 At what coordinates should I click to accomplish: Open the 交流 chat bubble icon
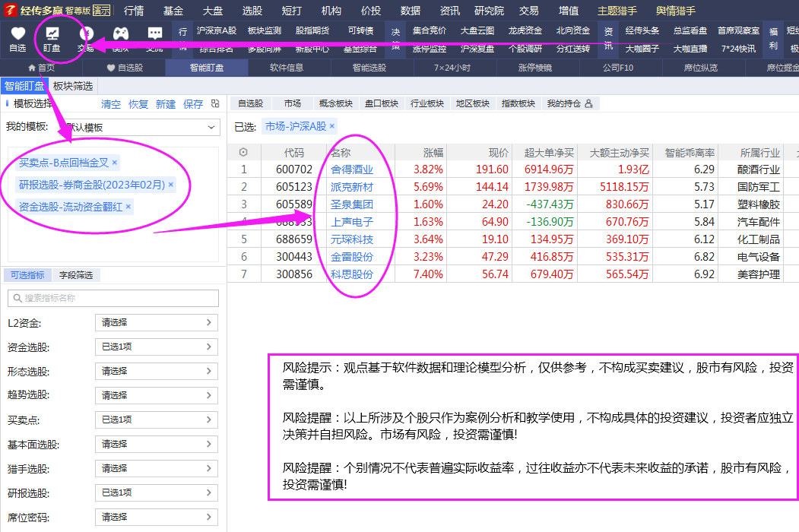coord(155,33)
